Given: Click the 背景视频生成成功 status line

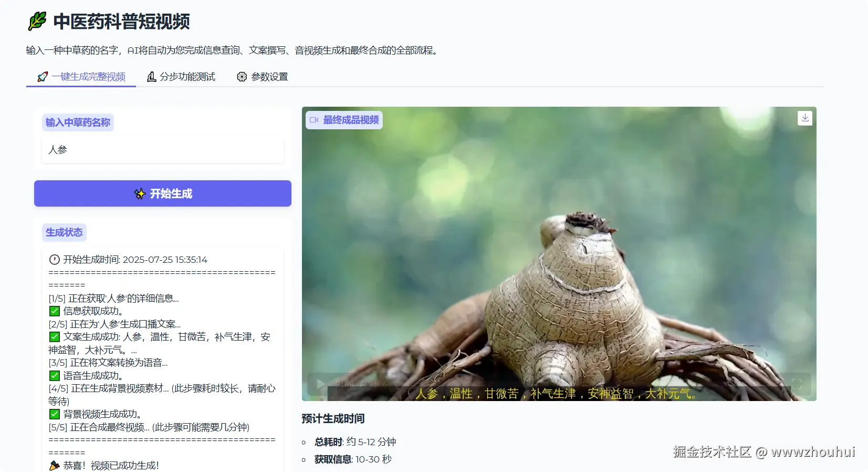Looking at the screenshot, I should [x=96, y=414].
